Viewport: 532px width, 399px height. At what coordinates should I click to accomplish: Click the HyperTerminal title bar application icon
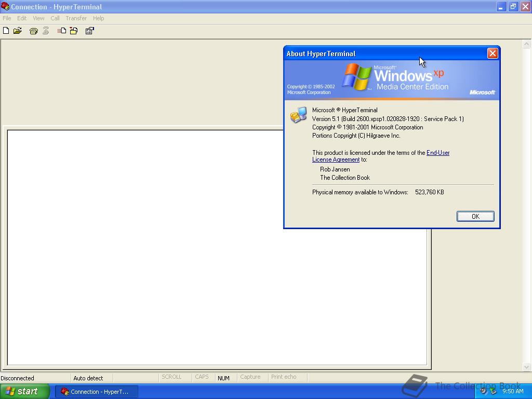5,6
